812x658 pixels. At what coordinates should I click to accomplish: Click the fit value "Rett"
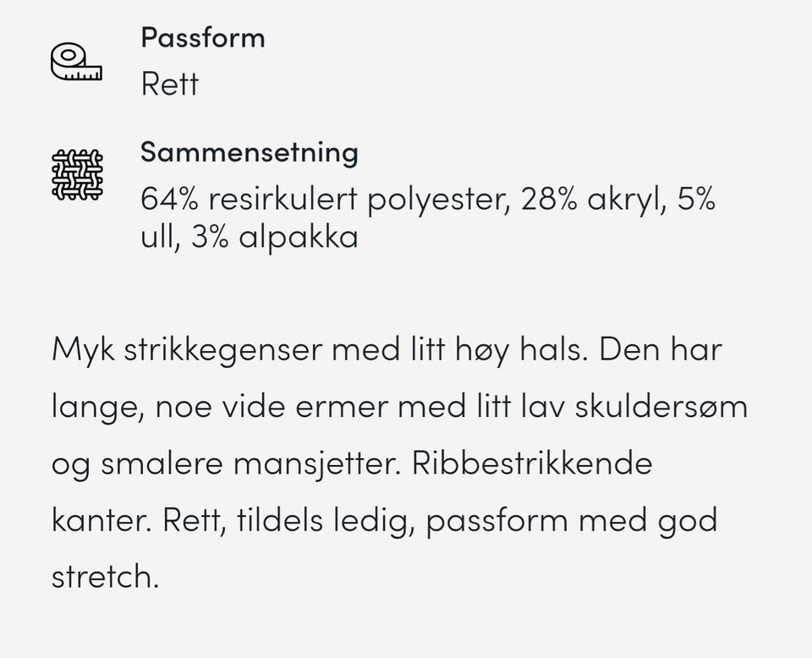[x=169, y=85]
